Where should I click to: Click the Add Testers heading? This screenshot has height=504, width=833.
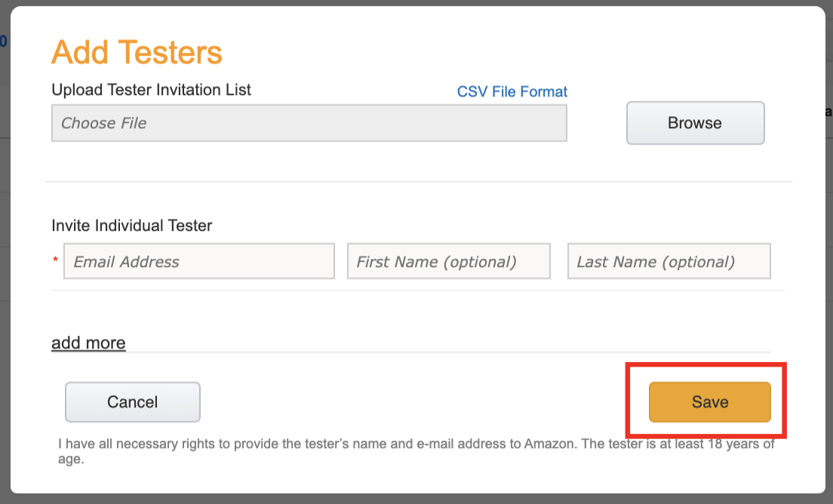click(x=137, y=52)
